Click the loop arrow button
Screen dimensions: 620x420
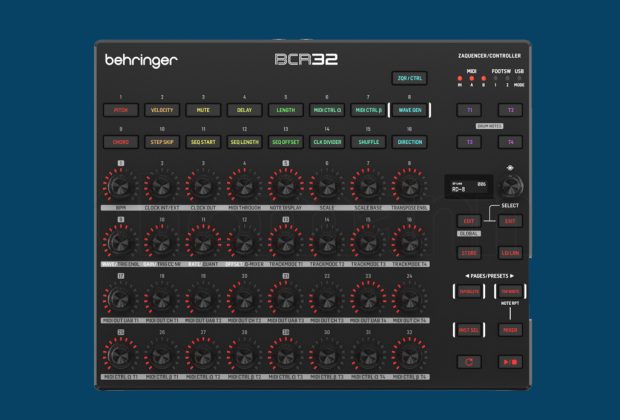point(469,362)
